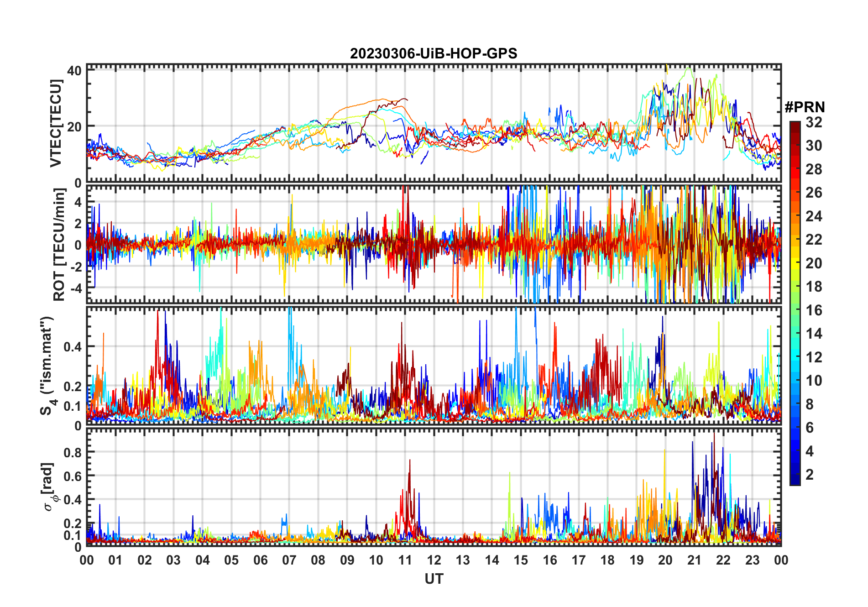Click the sigma phi [rad] axis label
Image resolution: width=868 pixels, height=607 pixels.
coord(48,487)
